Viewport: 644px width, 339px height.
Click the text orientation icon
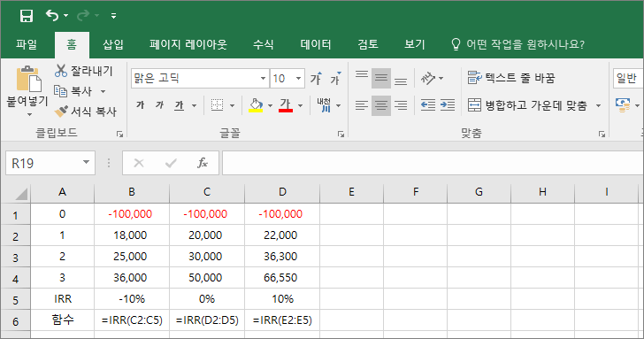tap(428, 78)
